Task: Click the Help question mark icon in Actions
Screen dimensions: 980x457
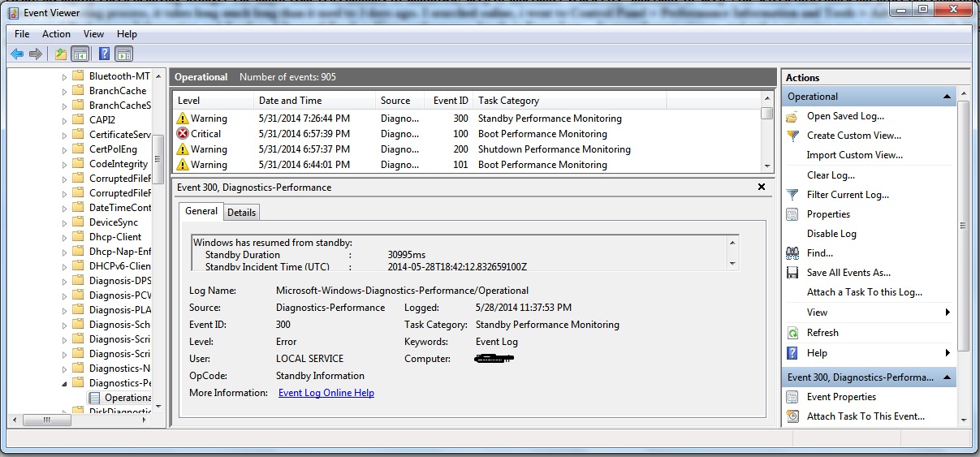Action: (792, 353)
